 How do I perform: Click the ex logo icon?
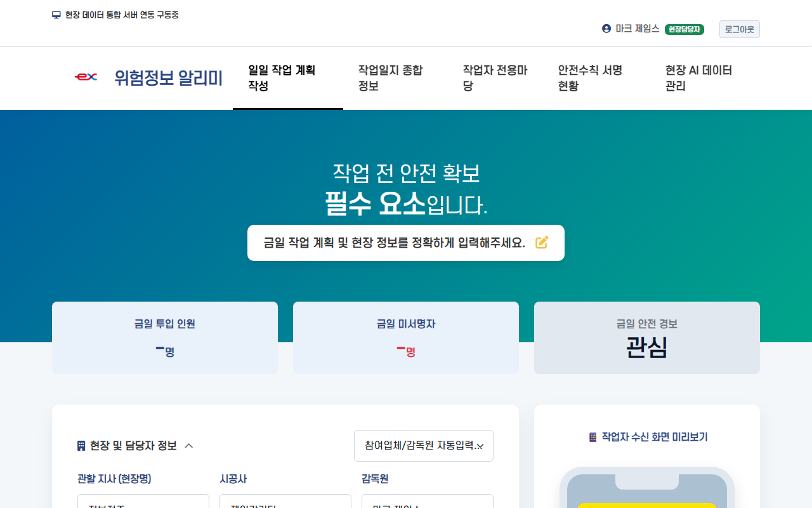point(86,77)
